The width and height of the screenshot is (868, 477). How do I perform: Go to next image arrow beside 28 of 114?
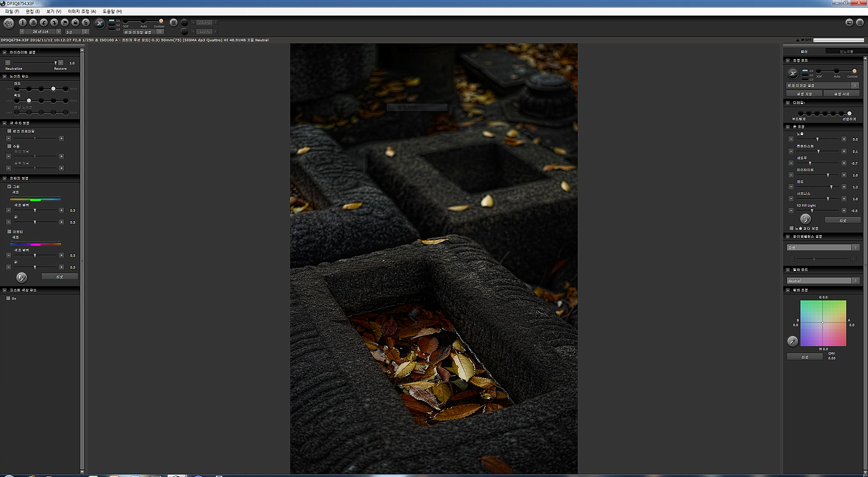59,31
